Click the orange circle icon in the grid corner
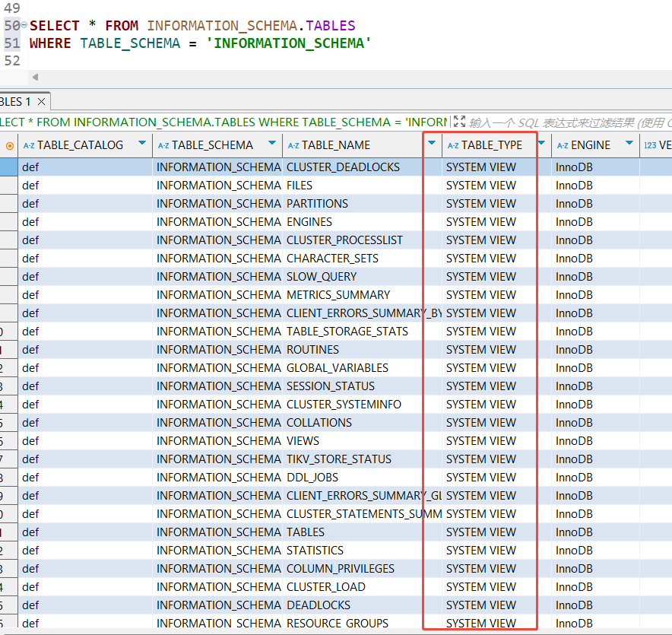The height and width of the screenshot is (635, 672). click(x=9, y=146)
